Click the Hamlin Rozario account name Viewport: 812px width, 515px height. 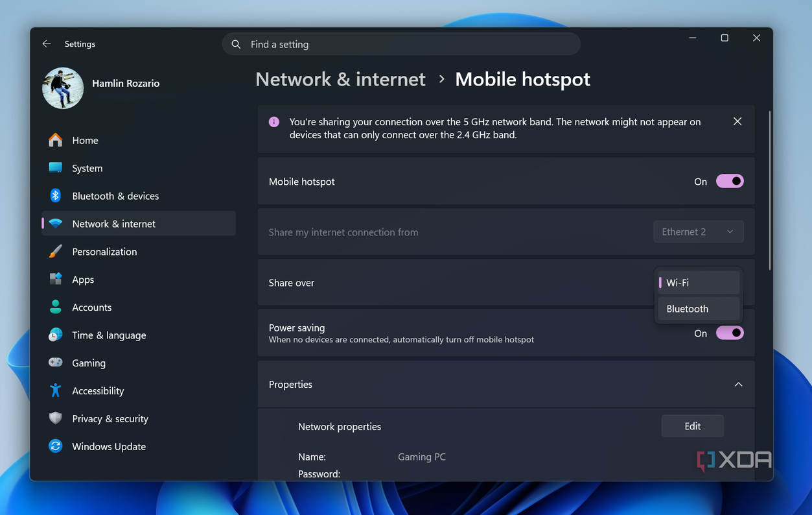tap(126, 83)
